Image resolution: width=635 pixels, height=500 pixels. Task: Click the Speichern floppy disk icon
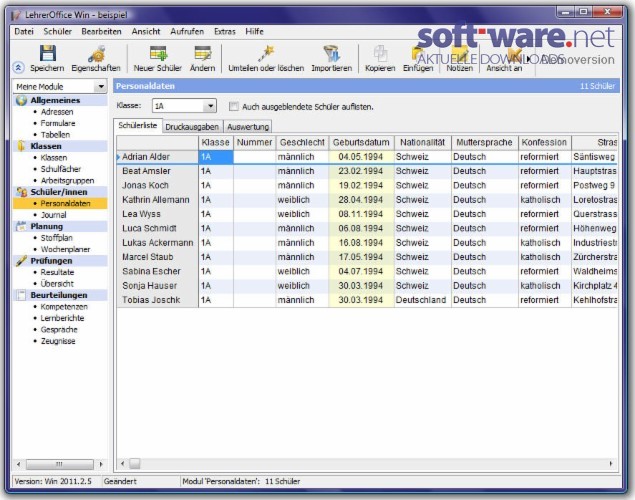[47, 53]
